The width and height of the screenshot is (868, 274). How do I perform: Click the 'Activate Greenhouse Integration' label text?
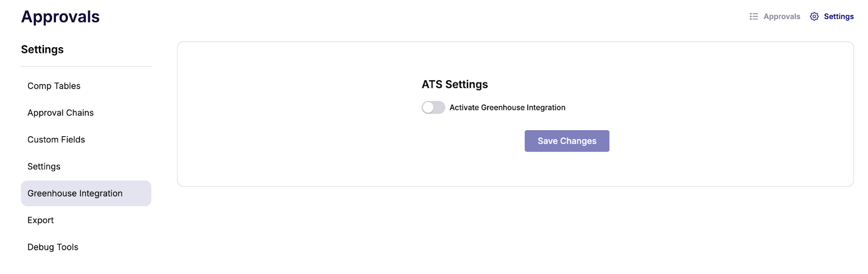507,107
